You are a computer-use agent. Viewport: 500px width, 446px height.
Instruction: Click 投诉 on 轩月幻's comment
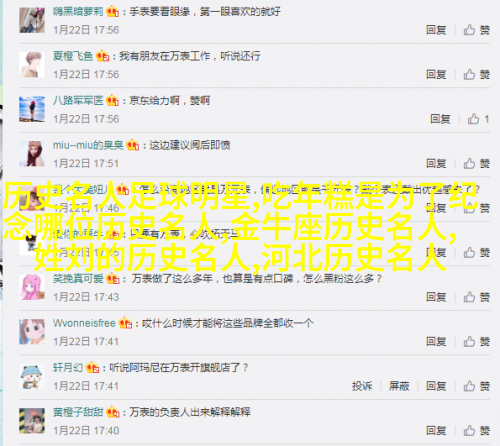[x=362, y=386]
